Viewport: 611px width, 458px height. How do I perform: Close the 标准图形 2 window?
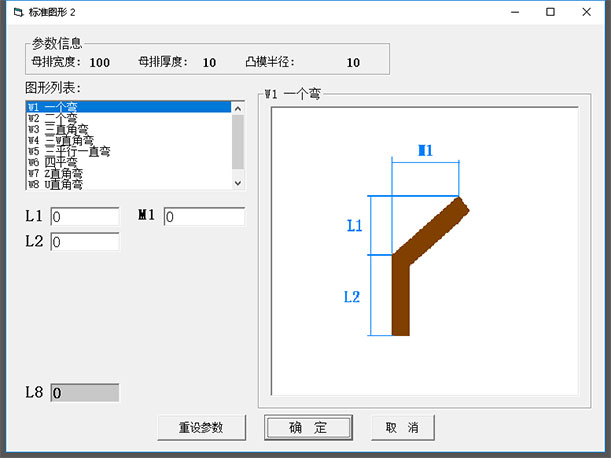point(585,12)
